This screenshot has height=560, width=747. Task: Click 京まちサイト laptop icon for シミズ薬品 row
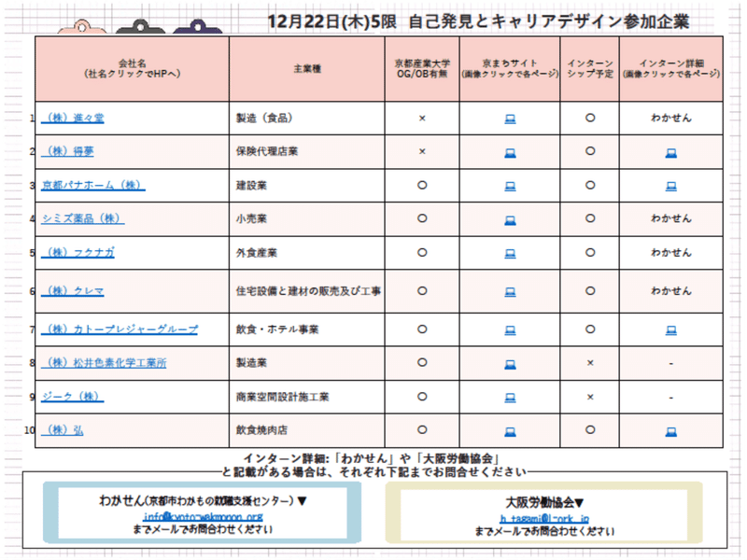click(510, 220)
